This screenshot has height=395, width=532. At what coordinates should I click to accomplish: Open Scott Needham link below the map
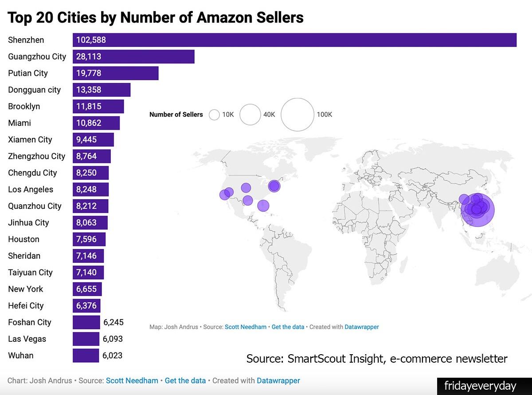pyautogui.click(x=246, y=327)
